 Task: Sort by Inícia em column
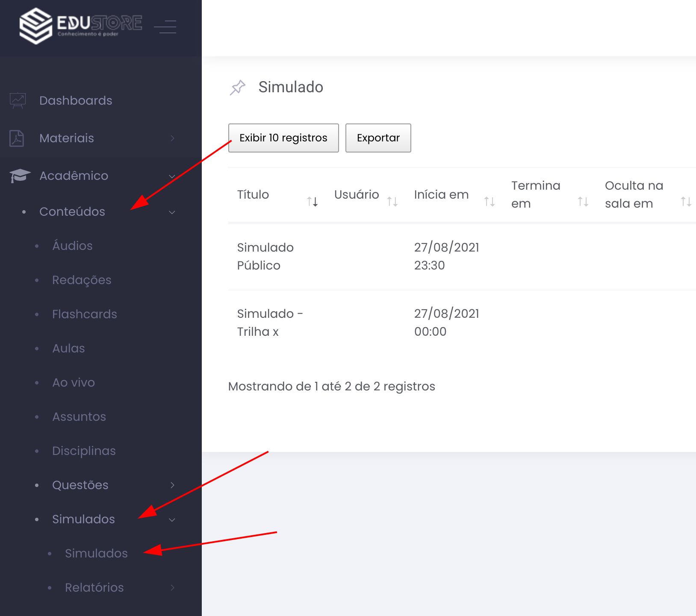(x=489, y=201)
